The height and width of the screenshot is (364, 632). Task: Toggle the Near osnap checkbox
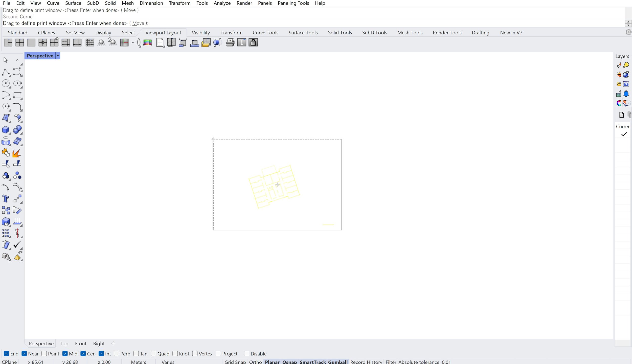pyautogui.click(x=24, y=354)
